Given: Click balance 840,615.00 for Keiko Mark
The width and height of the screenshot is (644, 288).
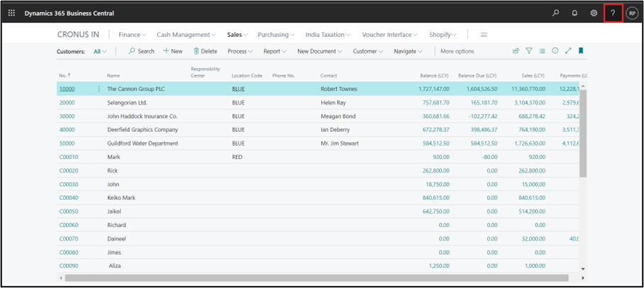Looking at the screenshot, I should (x=435, y=198).
